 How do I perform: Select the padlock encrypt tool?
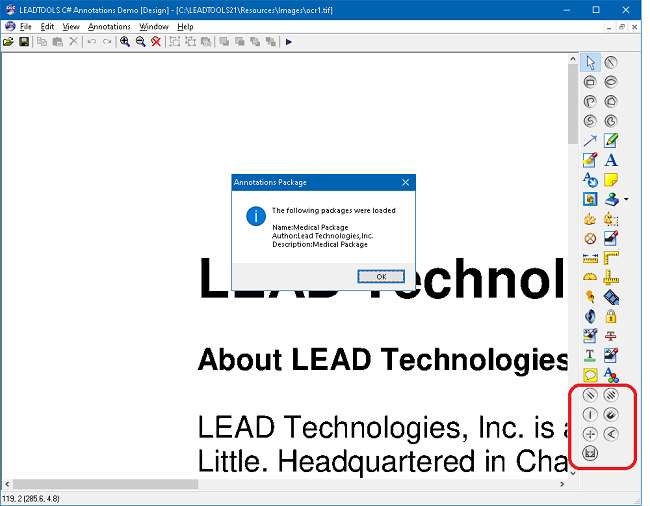(611, 317)
